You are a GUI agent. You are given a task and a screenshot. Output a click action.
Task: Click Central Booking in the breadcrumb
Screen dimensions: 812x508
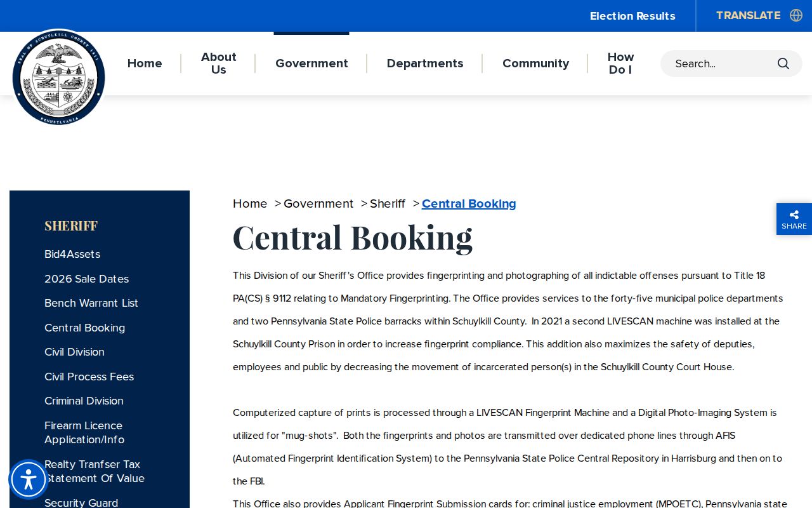pyautogui.click(x=469, y=204)
